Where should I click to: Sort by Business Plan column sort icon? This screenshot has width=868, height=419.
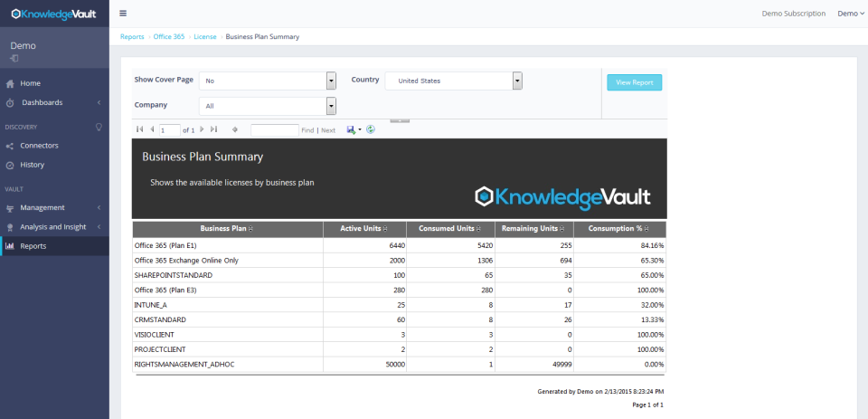pyautogui.click(x=252, y=229)
